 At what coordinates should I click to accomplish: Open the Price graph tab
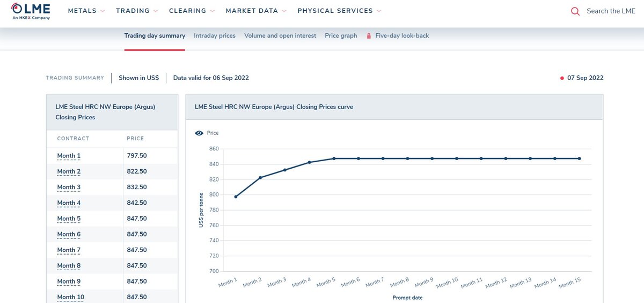pos(341,36)
